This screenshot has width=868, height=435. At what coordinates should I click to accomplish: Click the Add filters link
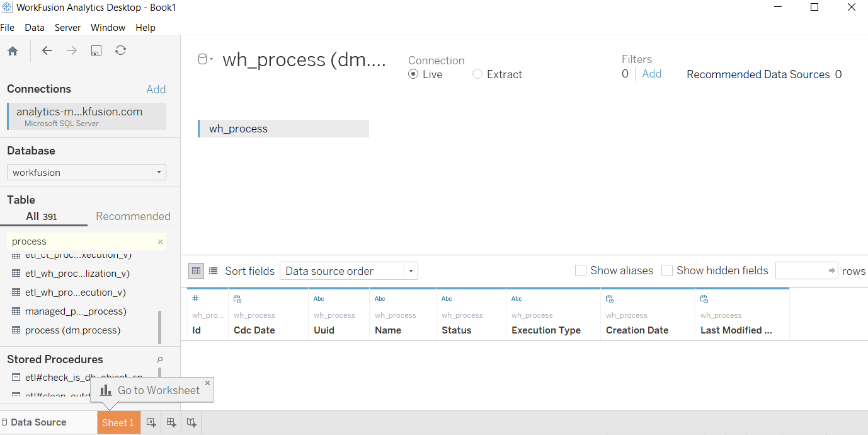[652, 74]
